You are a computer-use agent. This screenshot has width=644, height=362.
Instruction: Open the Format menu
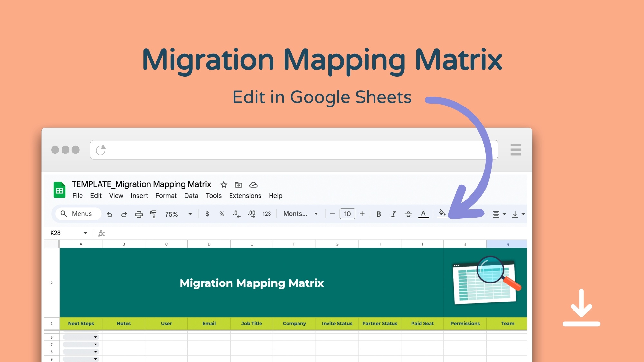tap(166, 196)
